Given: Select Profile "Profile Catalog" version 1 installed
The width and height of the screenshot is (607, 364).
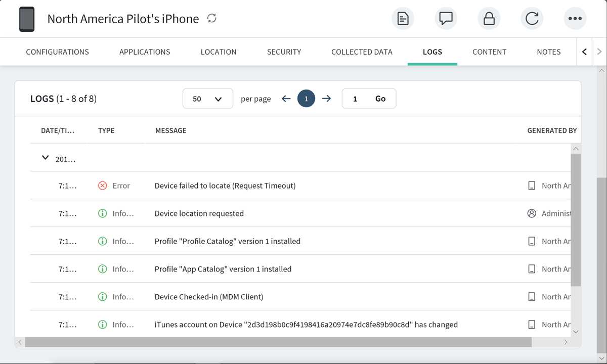Looking at the screenshot, I should 228,241.
